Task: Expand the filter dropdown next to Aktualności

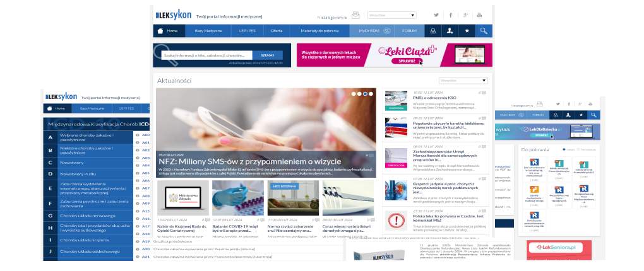Action: (463, 81)
